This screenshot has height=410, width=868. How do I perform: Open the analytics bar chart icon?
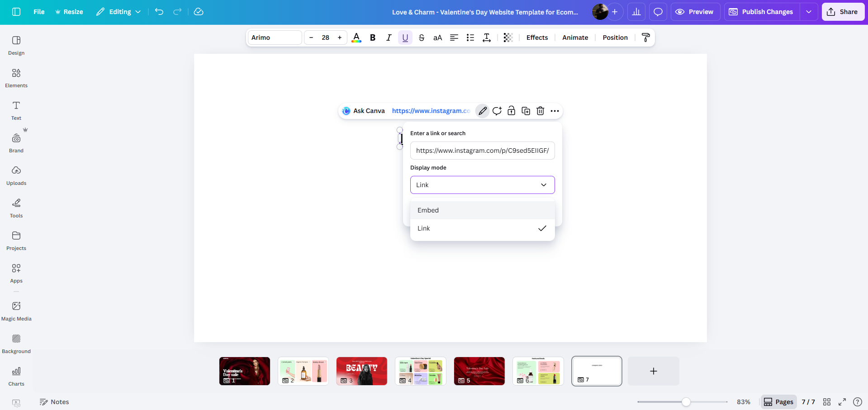[x=636, y=12]
